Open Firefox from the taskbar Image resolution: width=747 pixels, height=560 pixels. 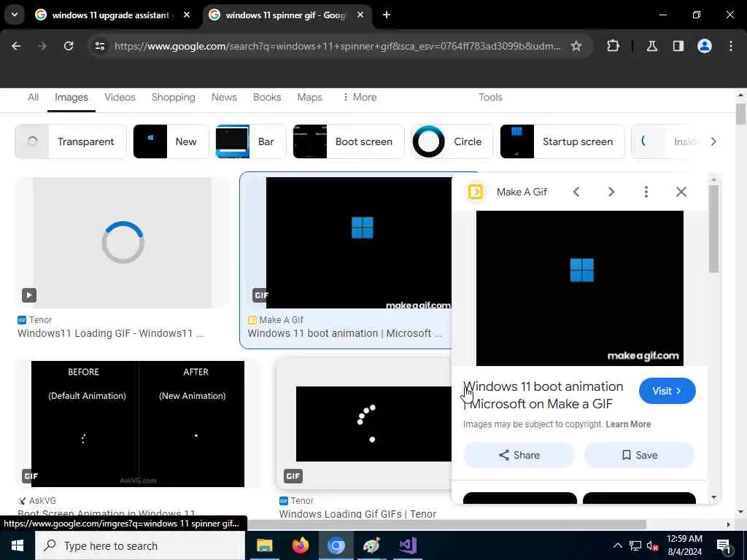point(300,545)
